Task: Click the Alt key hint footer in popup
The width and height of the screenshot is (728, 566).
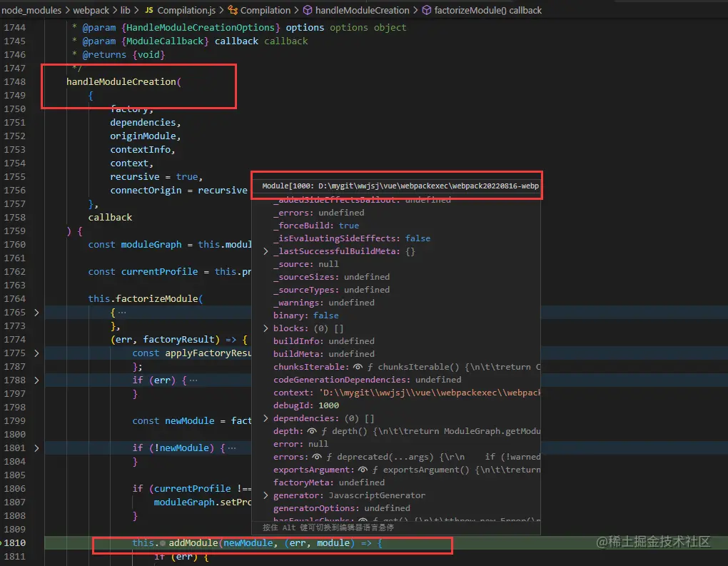Action: (328, 528)
